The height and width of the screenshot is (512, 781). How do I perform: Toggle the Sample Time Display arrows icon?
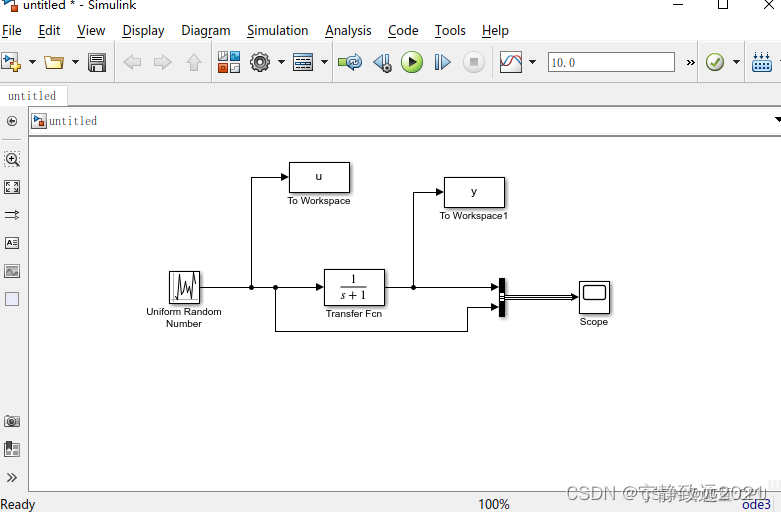pos(12,215)
